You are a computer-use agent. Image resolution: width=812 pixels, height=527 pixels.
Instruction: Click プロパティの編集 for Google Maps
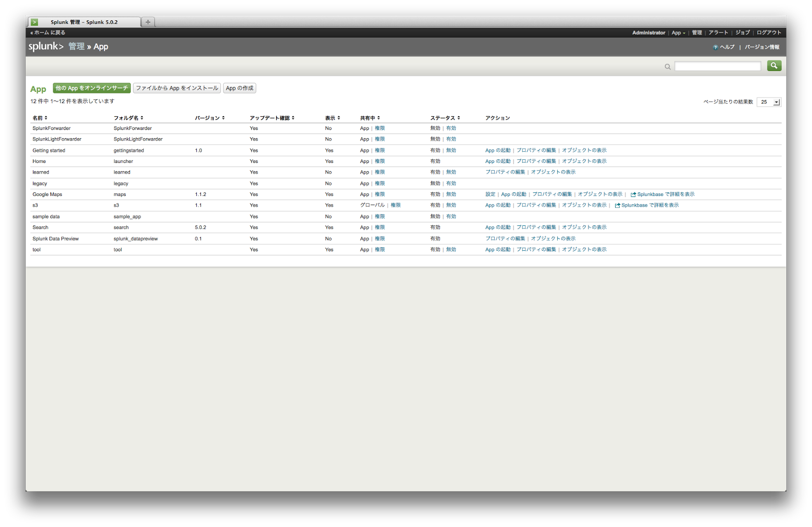click(x=552, y=194)
